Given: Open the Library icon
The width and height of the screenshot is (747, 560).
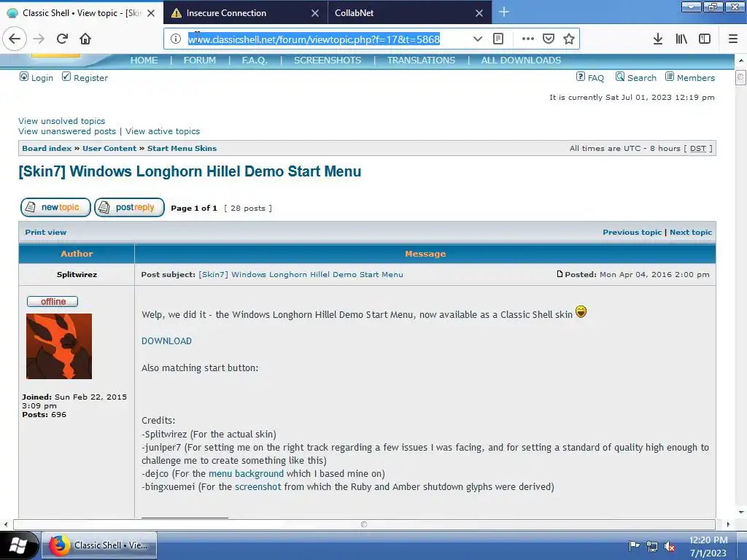Looking at the screenshot, I should pos(681,39).
